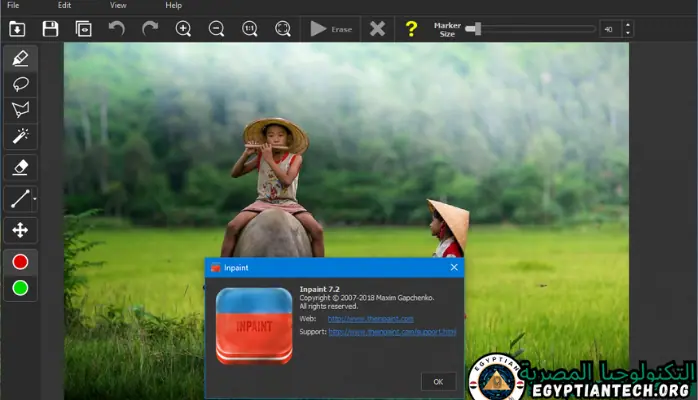Increase marker size with up stepper

(627, 25)
